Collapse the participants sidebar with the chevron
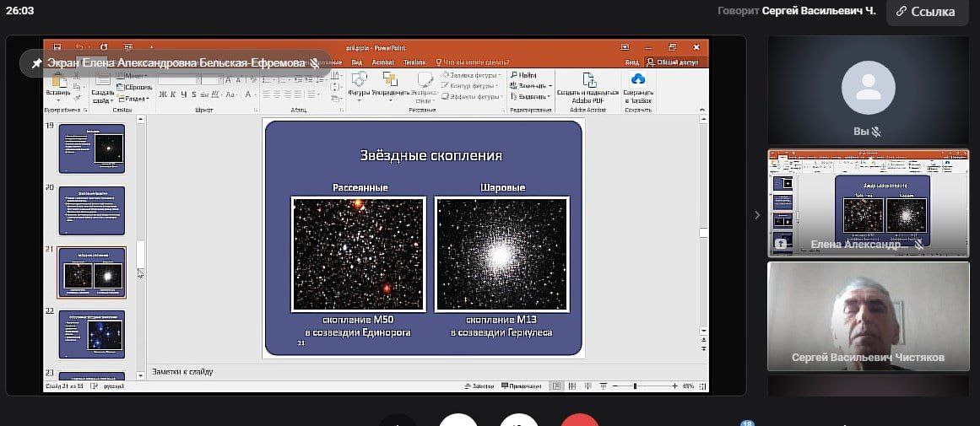 click(757, 215)
